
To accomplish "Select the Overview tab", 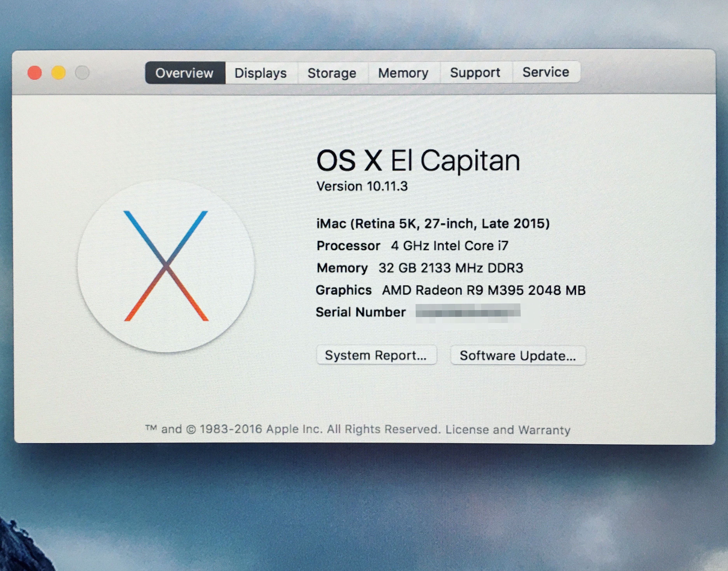I will (185, 73).
